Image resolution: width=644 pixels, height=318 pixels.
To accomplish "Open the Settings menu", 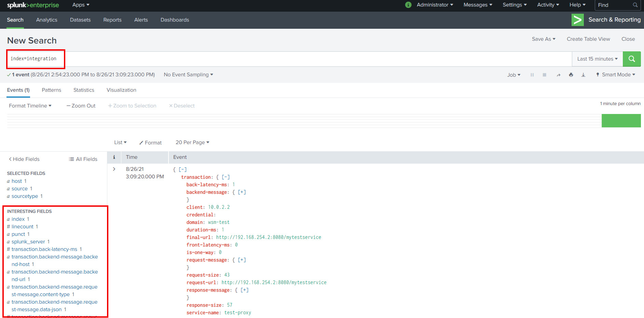I will pyautogui.click(x=514, y=5).
